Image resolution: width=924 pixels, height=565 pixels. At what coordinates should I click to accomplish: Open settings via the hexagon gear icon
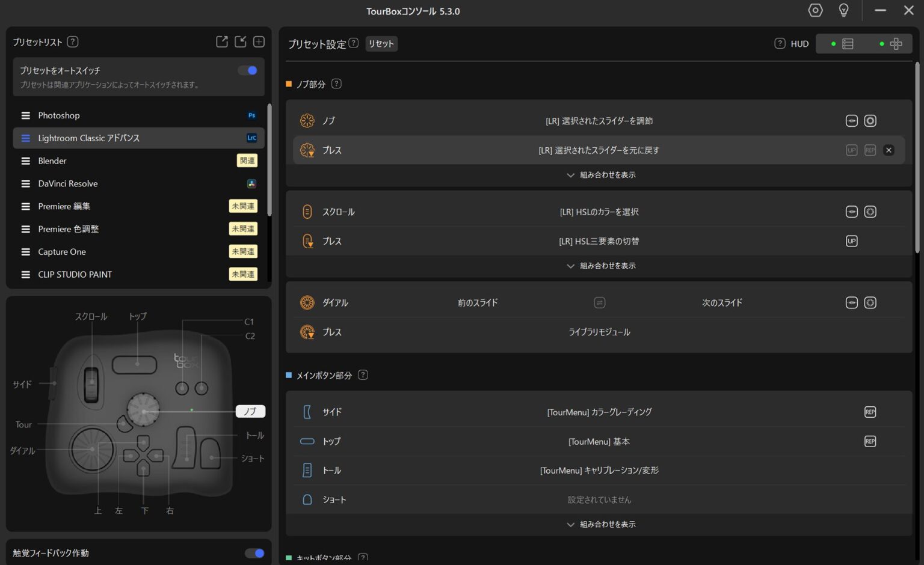coord(815,10)
